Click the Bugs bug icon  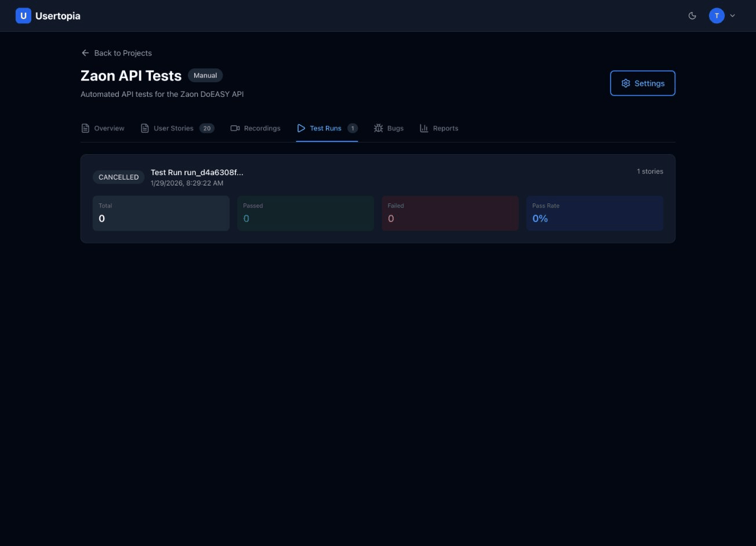(x=379, y=128)
